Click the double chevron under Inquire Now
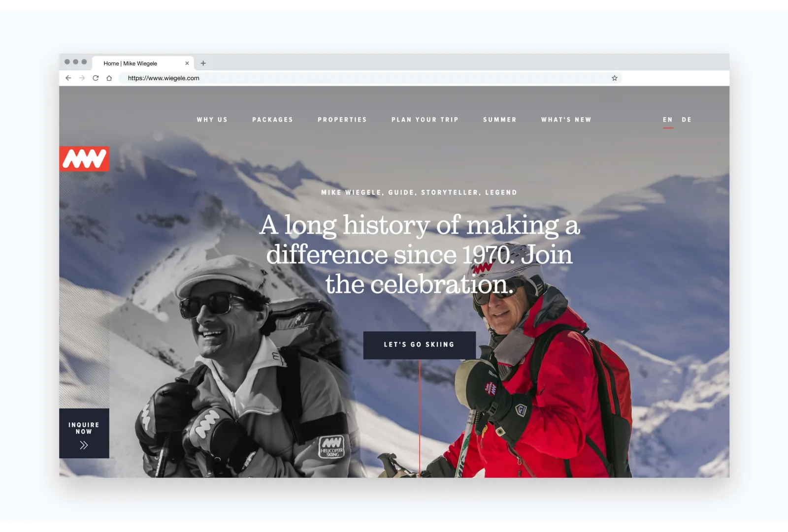The image size is (788, 532). [x=84, y=445]
